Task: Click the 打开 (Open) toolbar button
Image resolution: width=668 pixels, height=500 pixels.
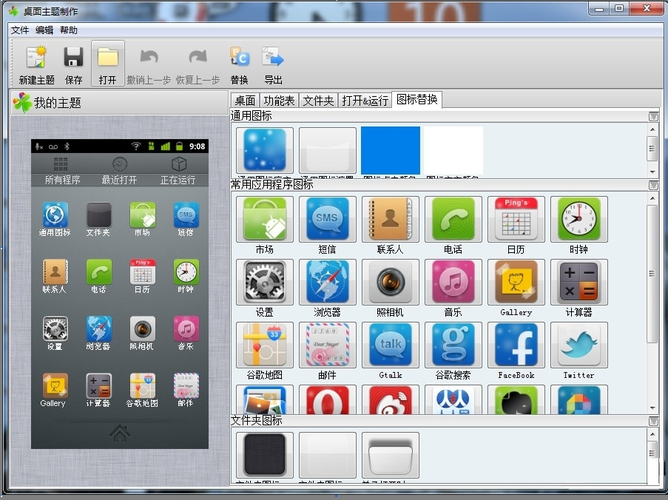Action: coord(108,64)
